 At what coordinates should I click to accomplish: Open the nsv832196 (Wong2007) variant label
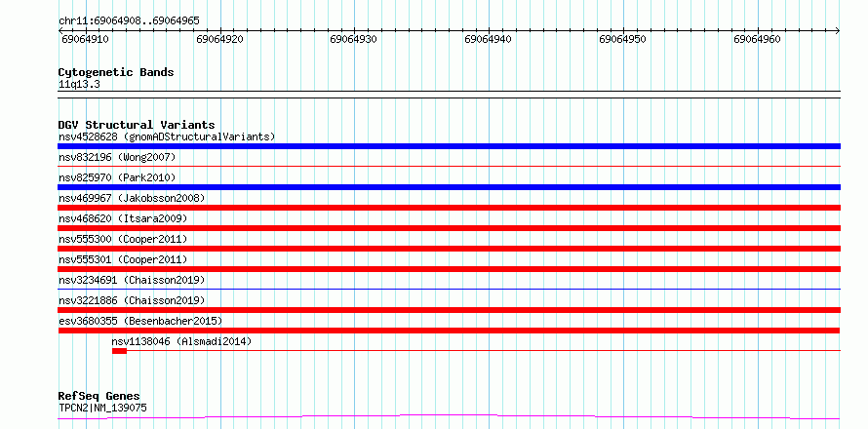point(117,157)
